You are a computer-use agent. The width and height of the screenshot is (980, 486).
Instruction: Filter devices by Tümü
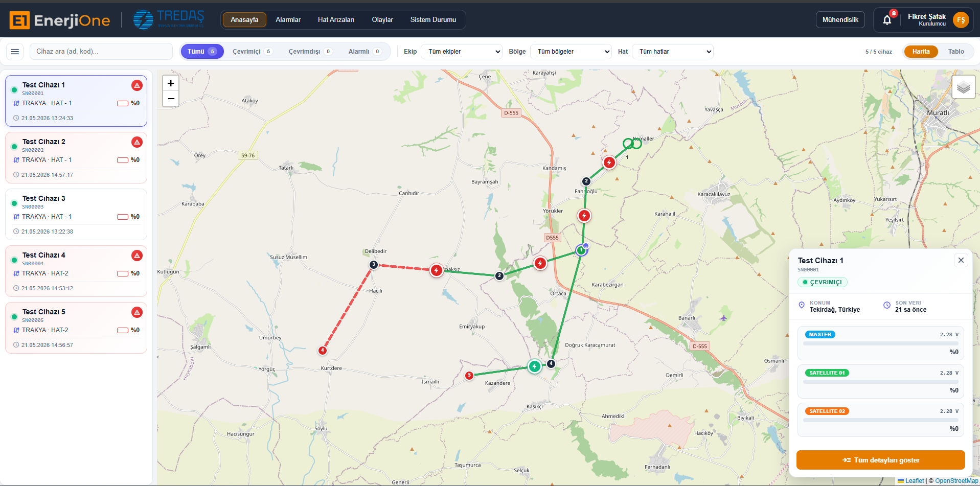click(202, 52)
